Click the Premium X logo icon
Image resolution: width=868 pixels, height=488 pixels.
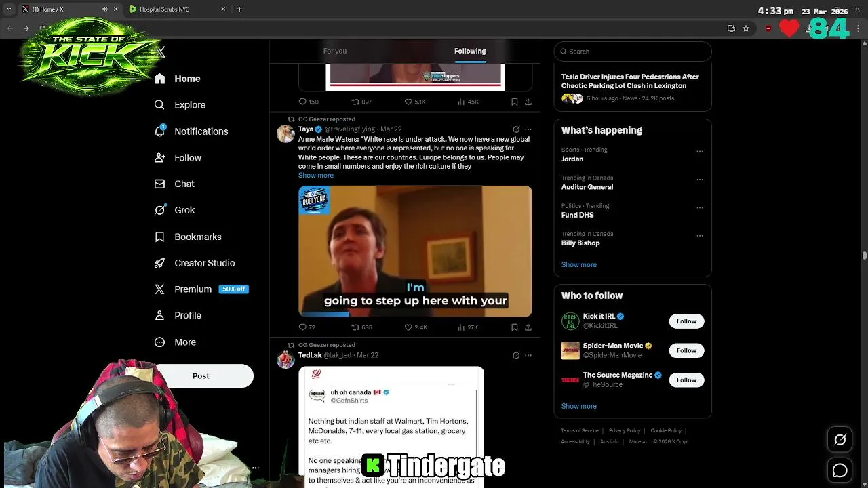[x=159, y=289]
